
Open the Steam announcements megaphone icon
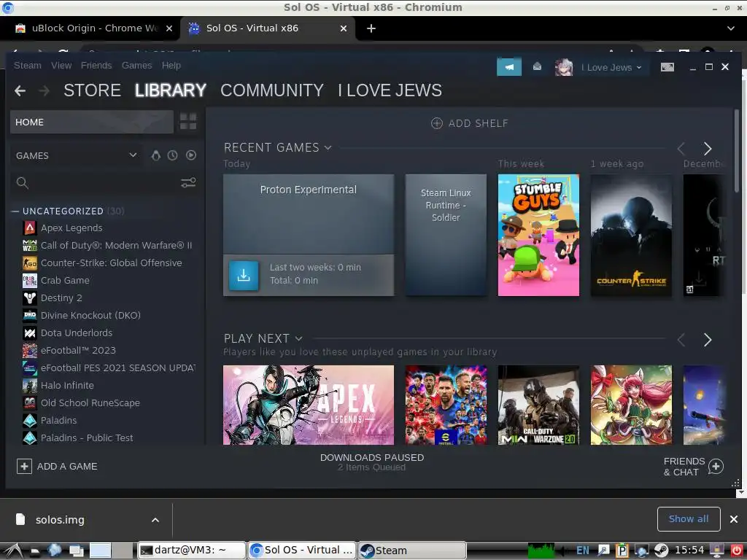coord(508,67)
